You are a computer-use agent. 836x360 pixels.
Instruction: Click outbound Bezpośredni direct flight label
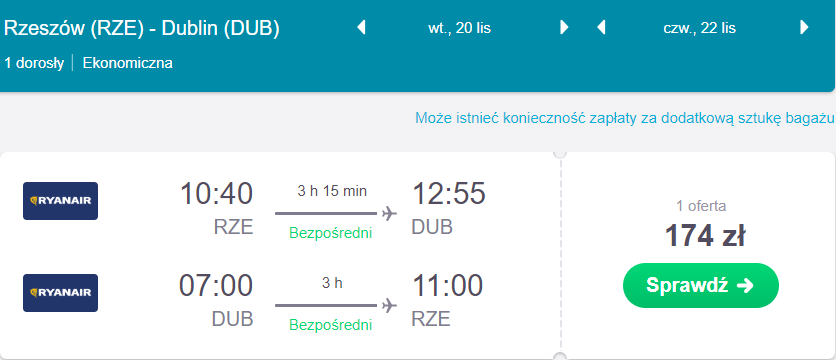click(x=331, y=233)
